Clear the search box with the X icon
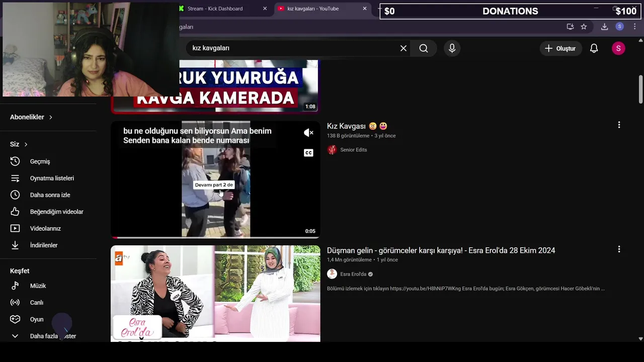 (x=403, y=48)
